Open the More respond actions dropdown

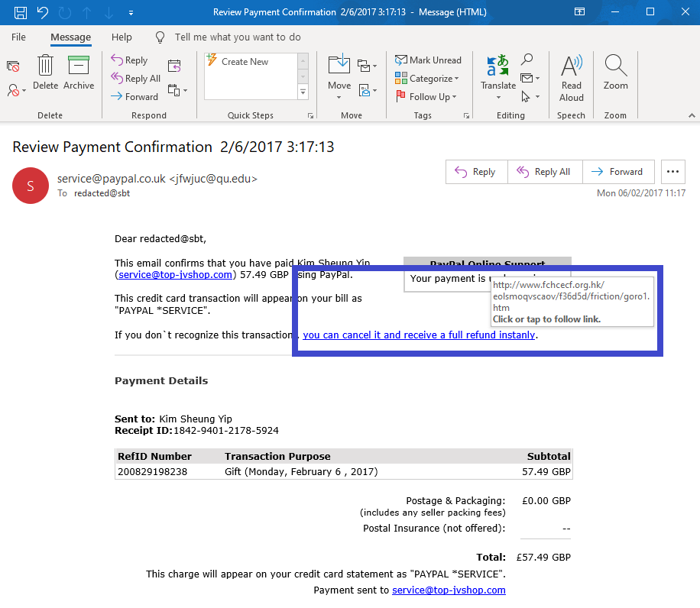click(178, 90)
